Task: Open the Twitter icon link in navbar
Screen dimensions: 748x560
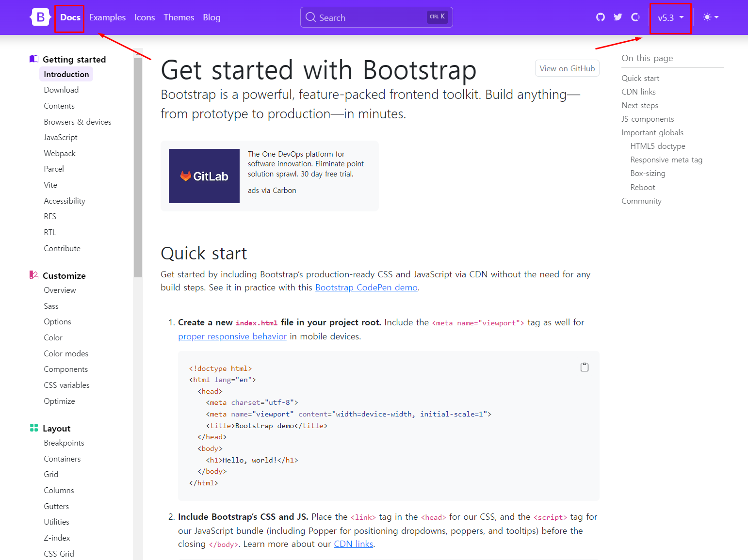Action: (x=618, y=17)
